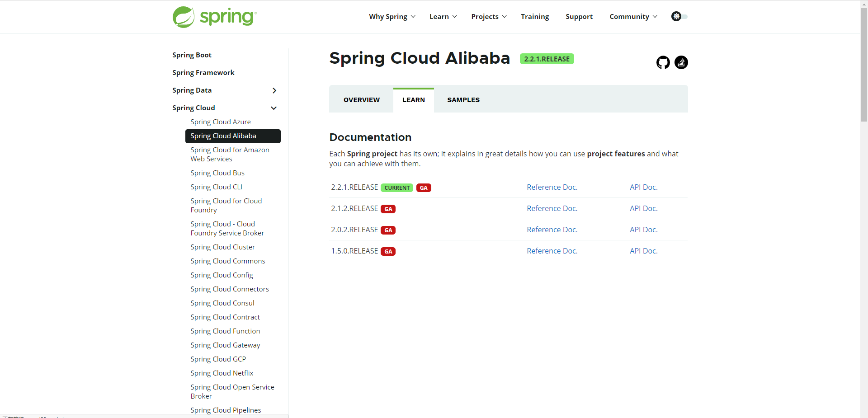The image size is (868, 418).
Task: Open API Doc for 2.2.1.RELEASE
Action: (643, 187)
